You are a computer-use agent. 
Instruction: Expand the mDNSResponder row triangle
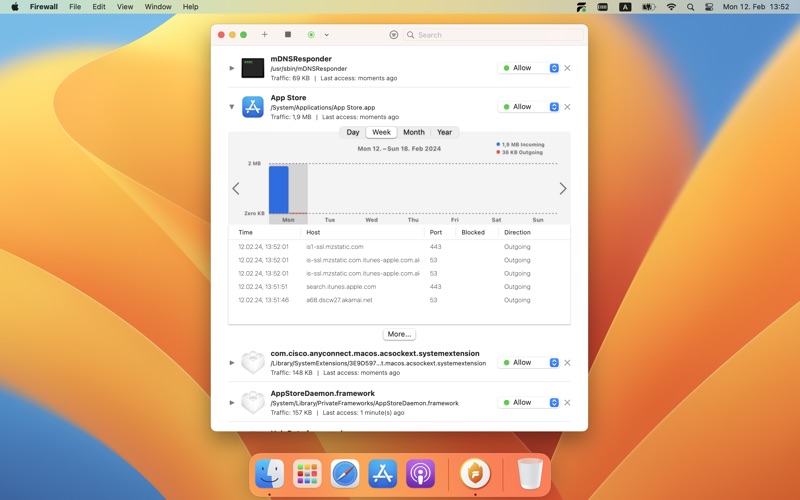tap(232, 68)
